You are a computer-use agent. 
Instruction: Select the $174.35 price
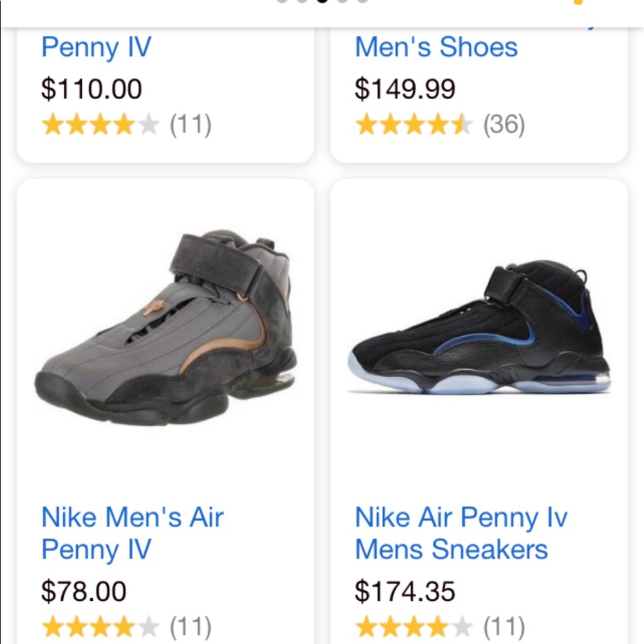click(x=405, y=591)
